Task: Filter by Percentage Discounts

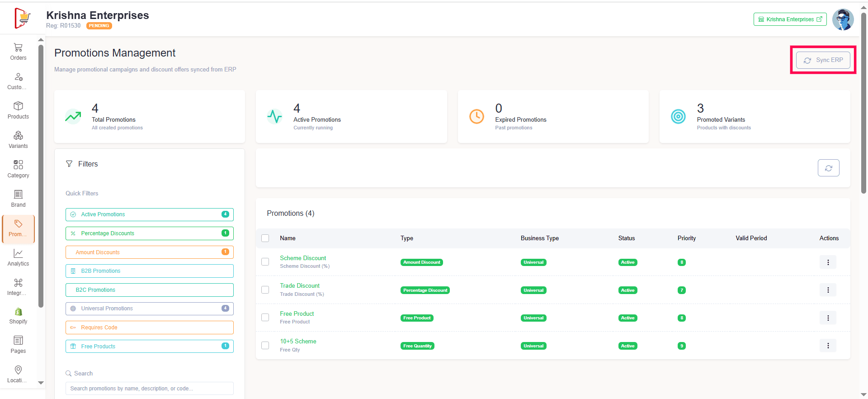Action: (x=149, y=233)
